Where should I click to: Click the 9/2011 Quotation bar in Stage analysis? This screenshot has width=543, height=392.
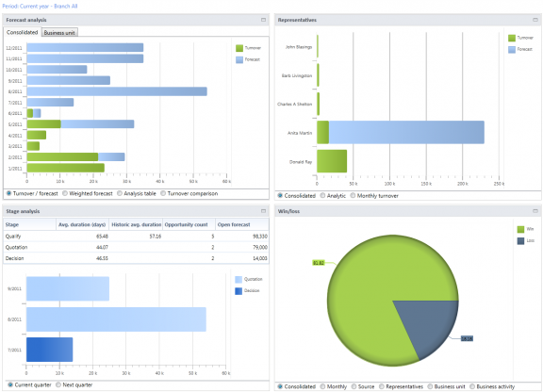tap(68, 288)
